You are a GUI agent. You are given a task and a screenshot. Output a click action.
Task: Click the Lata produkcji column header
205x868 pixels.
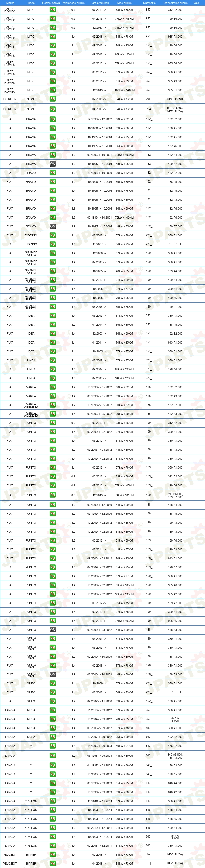click(99, 3)
